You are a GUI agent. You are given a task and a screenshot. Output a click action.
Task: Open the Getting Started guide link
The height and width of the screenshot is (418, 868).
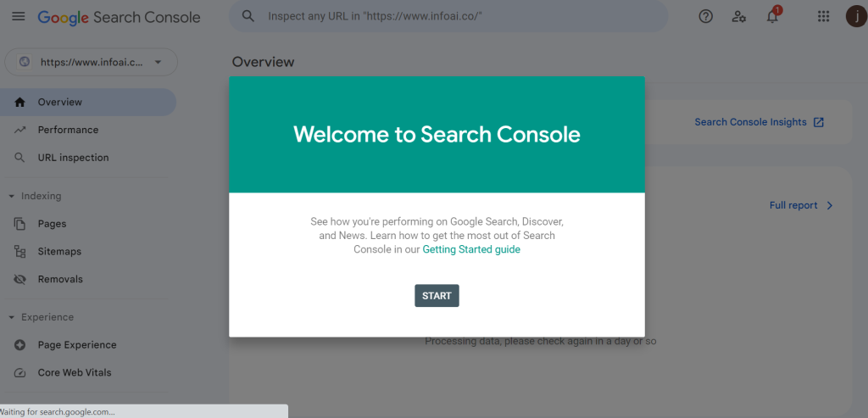click(x=471, y=249)
